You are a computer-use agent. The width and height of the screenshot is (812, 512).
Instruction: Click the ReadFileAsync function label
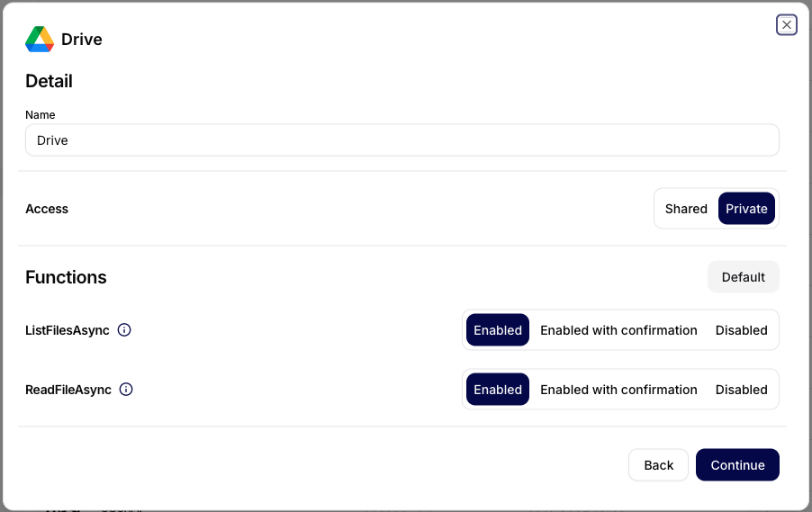point(68,390)
